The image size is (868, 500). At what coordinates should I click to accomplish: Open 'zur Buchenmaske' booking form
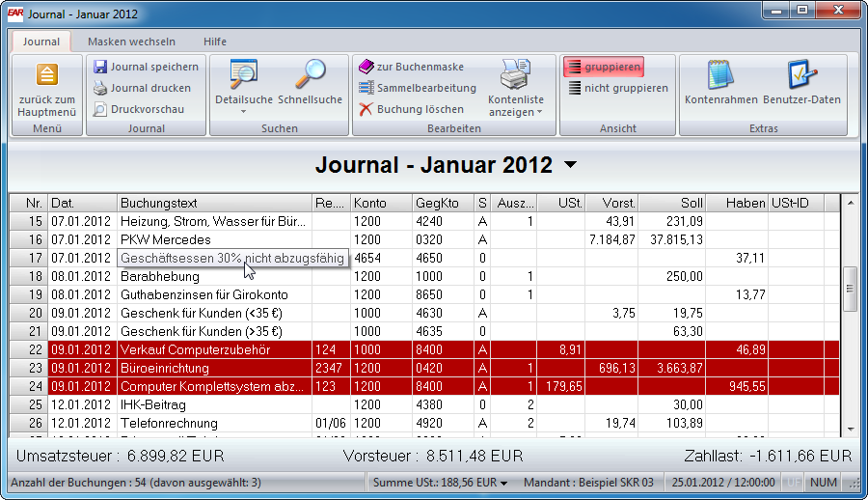[x=412, y=67]
